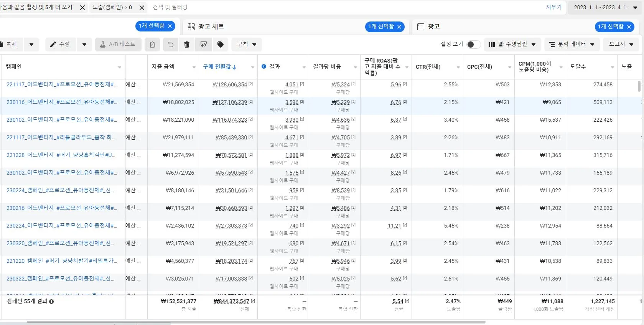Remove the 노출(캠페인) > 0 filter chip
This screenshot has width=644, height=325.
(142, 8)
